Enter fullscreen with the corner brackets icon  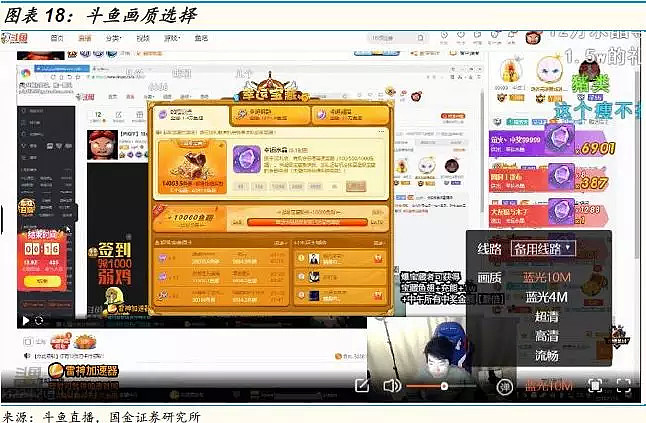tap(623, 386)
